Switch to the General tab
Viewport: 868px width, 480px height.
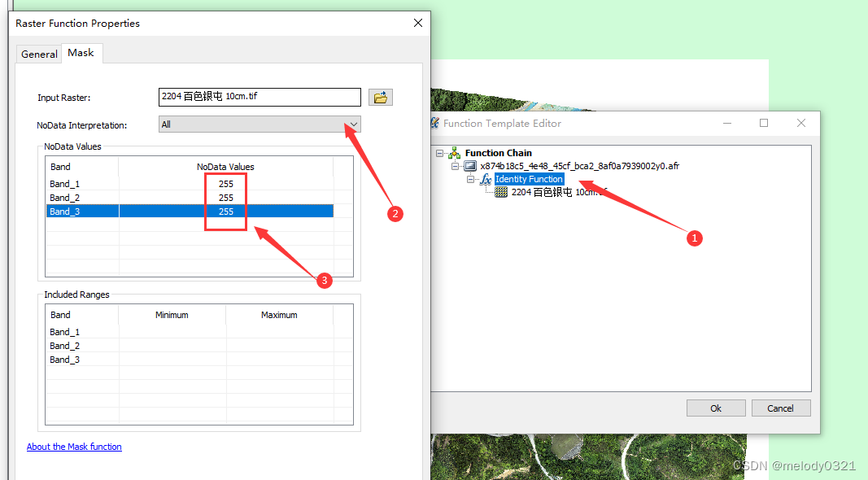(39, 55)
